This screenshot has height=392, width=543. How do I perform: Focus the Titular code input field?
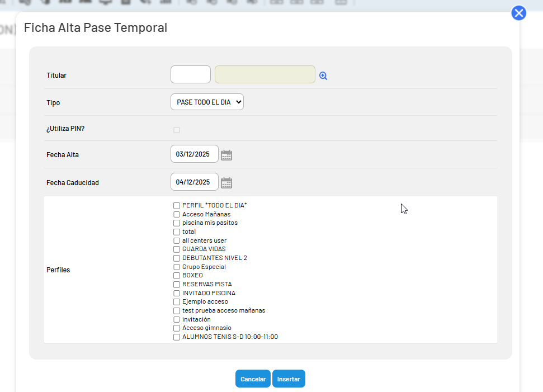coord(191,74)
